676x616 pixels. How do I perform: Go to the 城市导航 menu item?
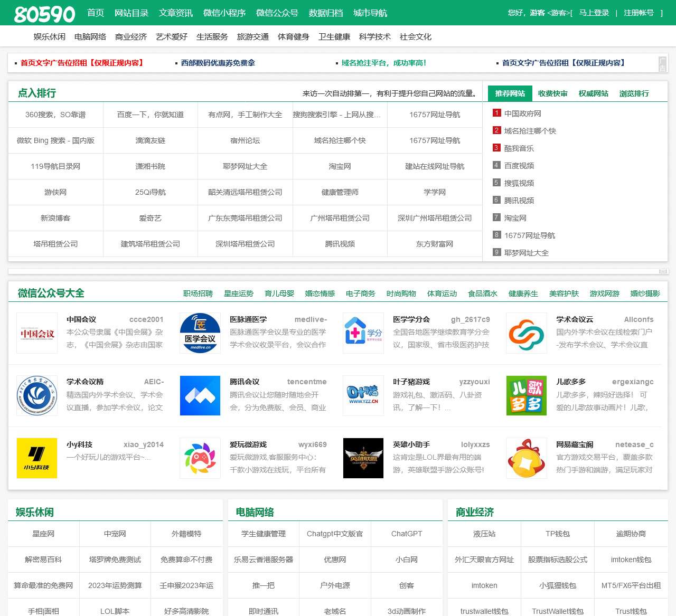370,13
